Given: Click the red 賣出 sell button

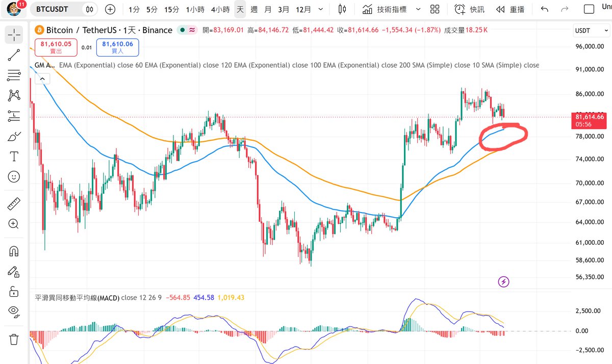Looking at the screenshot, I should 56,47.
